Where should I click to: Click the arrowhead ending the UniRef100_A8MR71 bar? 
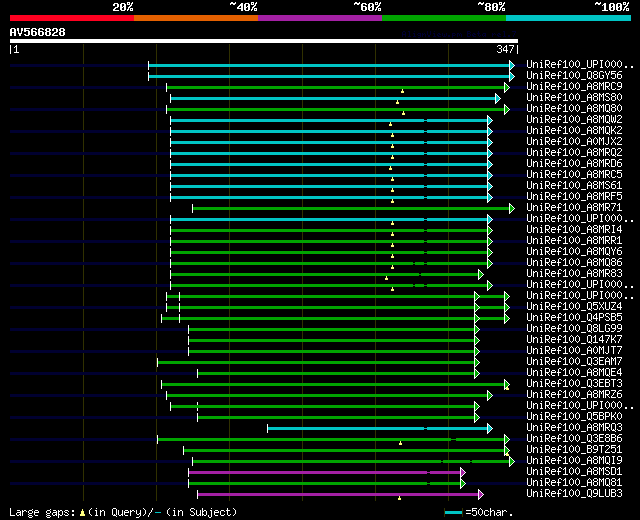[512, 209]
